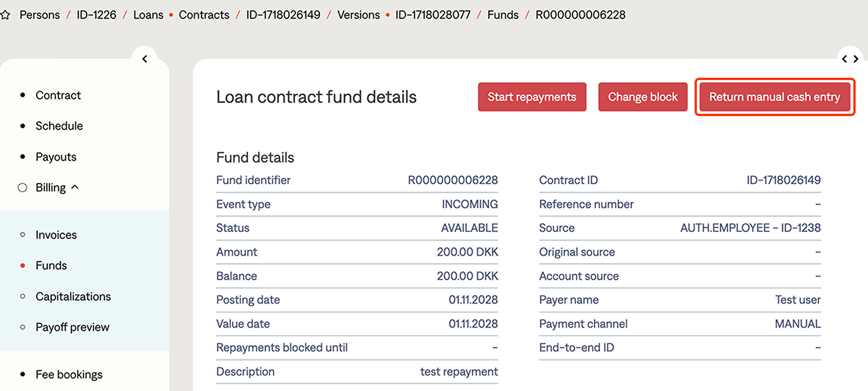Open the Schedule menu item
Screen dimensions: 868x391
(x=59, y=126)
